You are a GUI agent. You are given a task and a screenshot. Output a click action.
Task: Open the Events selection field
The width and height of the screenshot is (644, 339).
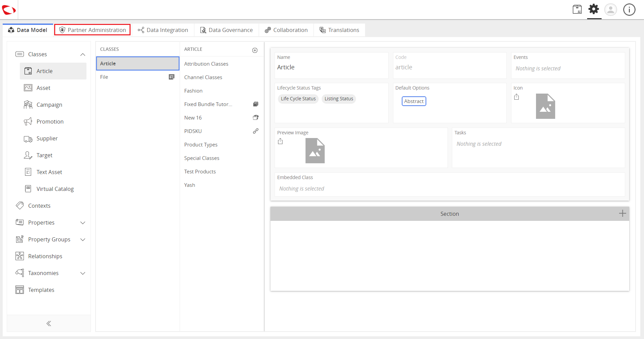(568, 65)
